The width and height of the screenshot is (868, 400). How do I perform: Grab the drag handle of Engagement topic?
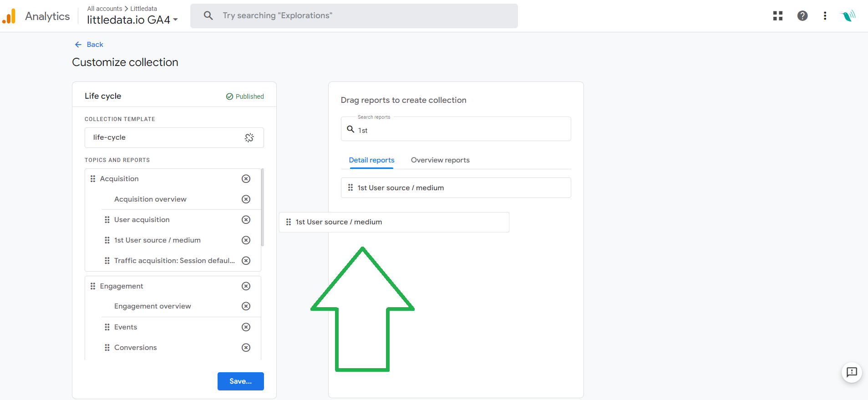pos(93,286)
